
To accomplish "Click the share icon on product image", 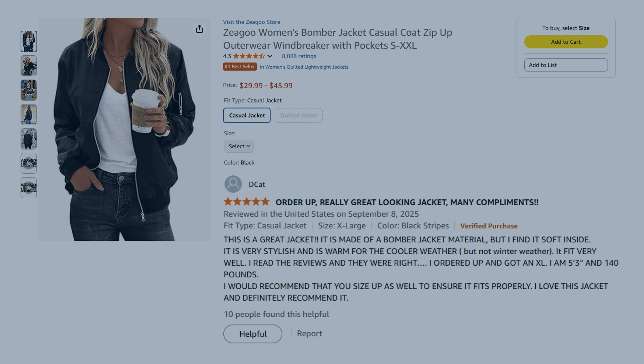I will point(199,29).
